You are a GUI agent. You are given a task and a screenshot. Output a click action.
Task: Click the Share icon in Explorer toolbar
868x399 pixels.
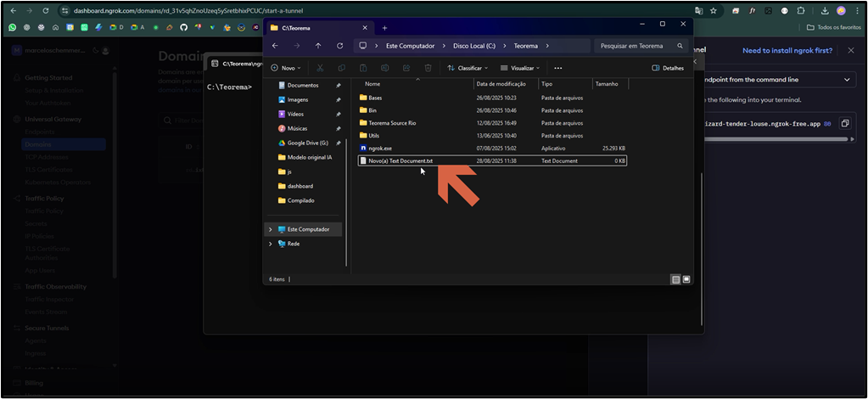click(406, 68)
